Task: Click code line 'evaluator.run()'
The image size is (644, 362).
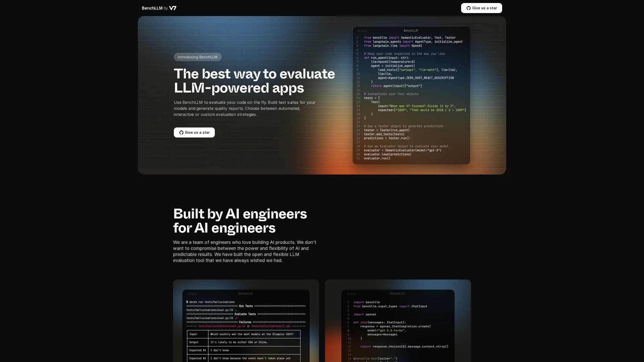Action: click(x=377, y=158)
